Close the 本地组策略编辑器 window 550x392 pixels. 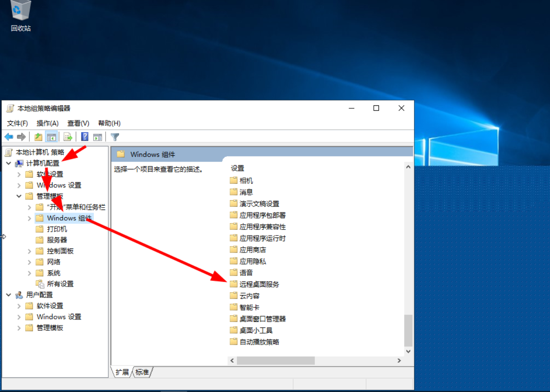tap(401, 108)
